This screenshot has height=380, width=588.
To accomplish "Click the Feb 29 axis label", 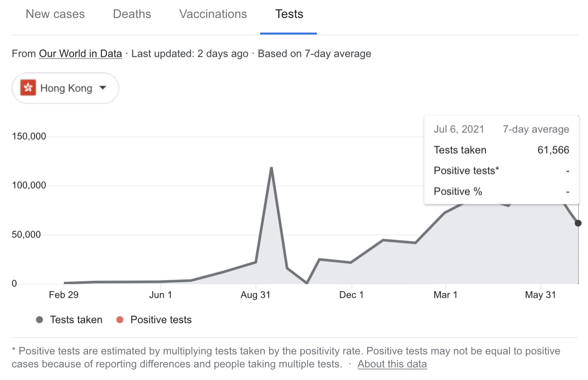I will tap(63, 295).
